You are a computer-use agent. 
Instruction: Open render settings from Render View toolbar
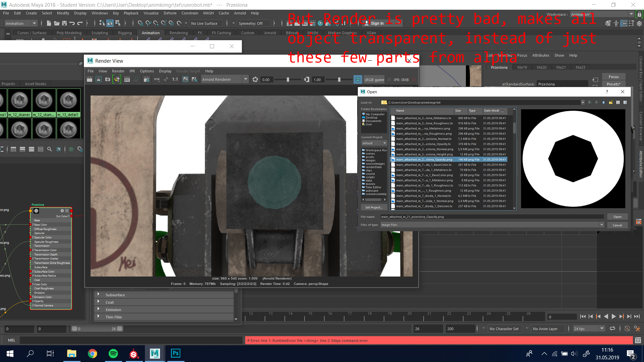point(147,79)
